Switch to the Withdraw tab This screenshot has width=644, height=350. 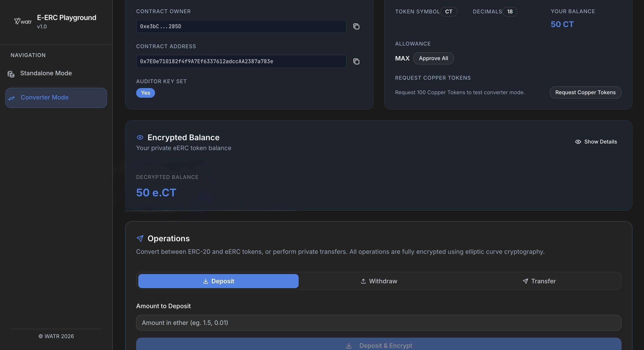pos(379,281)
